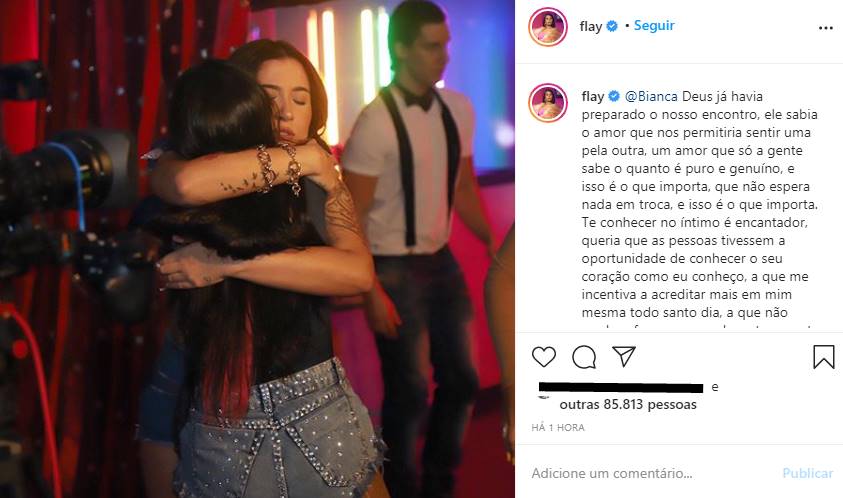Viewport: 843px width, 498px height.
Task: Like the post with the heart icon
Action: (x=544, y=357)
